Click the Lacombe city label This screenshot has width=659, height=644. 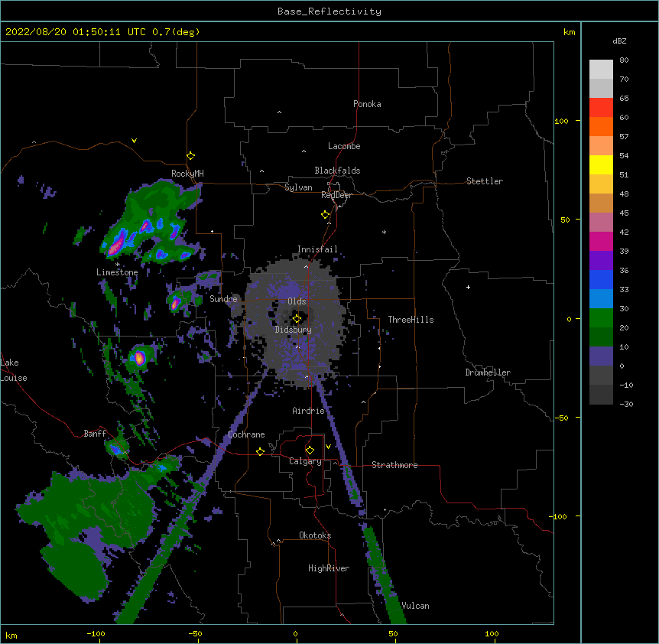pos(344,146)
